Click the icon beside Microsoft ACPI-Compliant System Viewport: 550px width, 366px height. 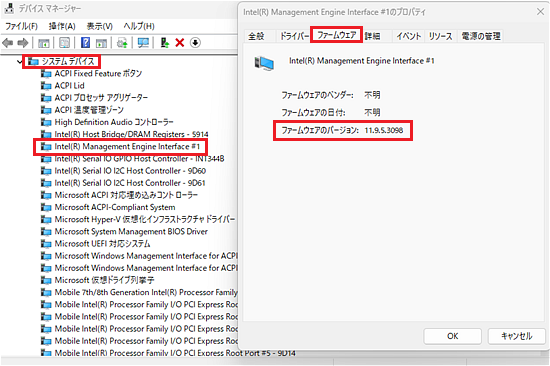[46, 207]
